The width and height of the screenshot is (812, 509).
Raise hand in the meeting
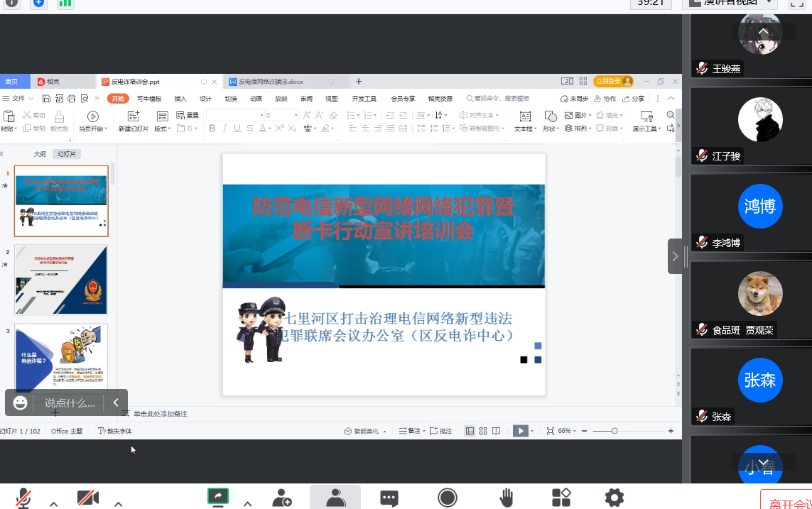(507, 498)
